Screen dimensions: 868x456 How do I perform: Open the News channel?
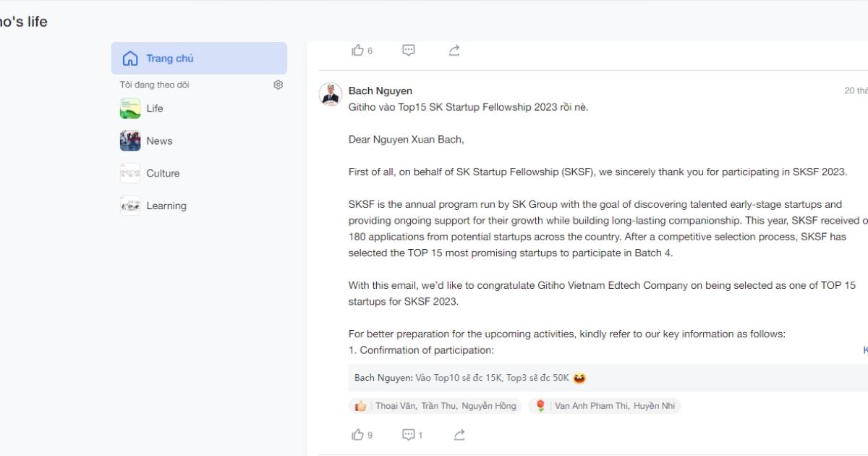coord(159,141)
